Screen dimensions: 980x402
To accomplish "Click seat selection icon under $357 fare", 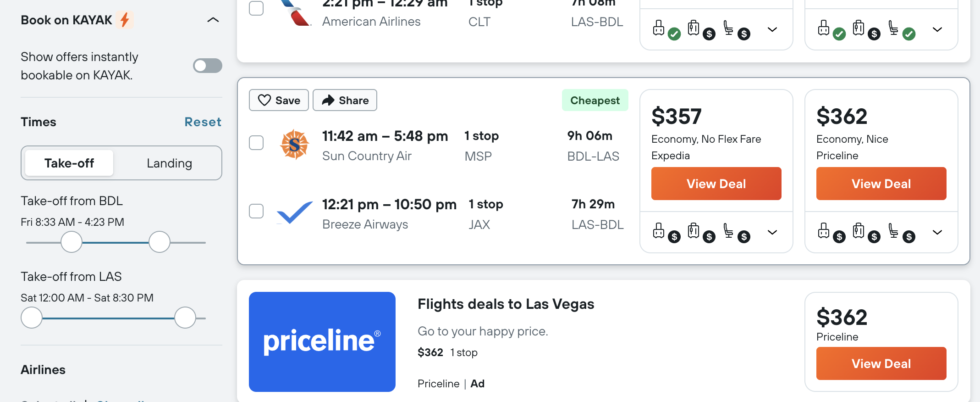I will click(x=728, y=230).
